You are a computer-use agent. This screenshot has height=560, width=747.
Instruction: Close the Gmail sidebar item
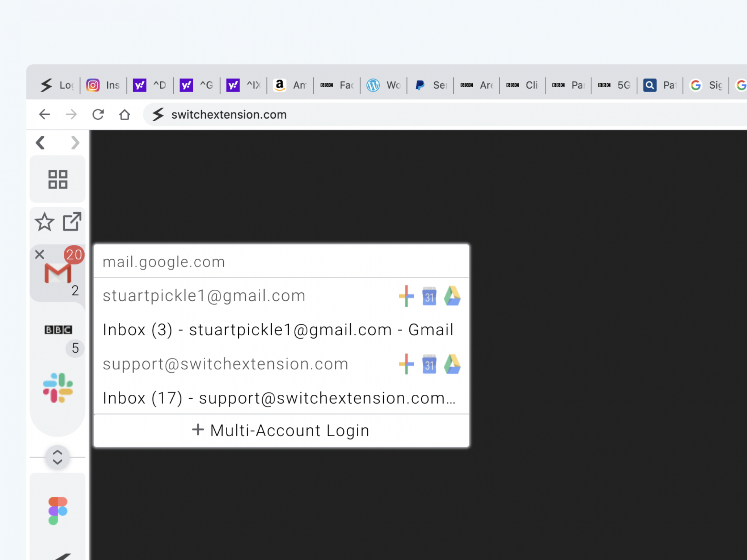[39, 254]
